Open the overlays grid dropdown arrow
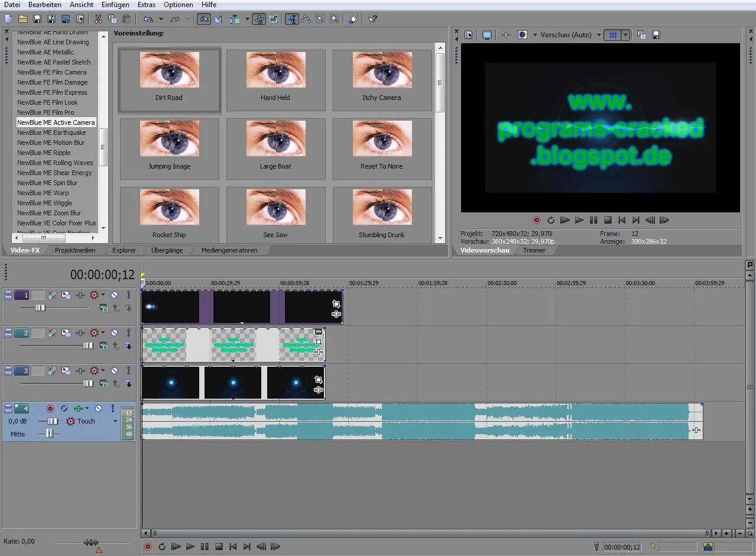 625,35
